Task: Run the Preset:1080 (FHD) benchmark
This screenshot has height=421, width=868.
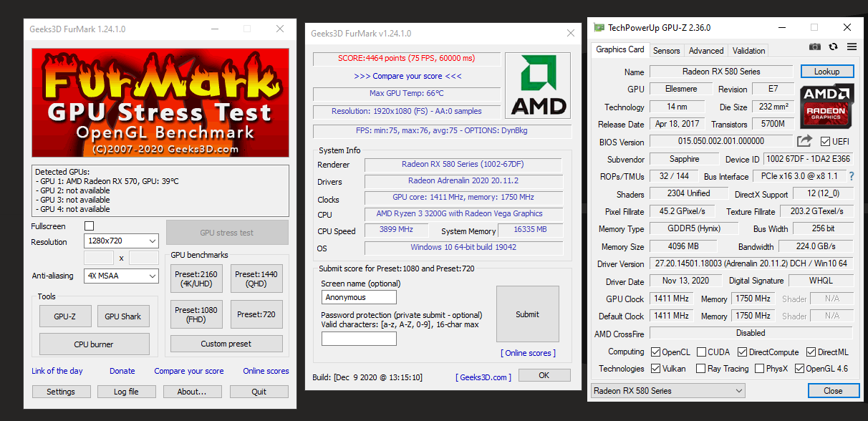Action: [x=196, y=314]
